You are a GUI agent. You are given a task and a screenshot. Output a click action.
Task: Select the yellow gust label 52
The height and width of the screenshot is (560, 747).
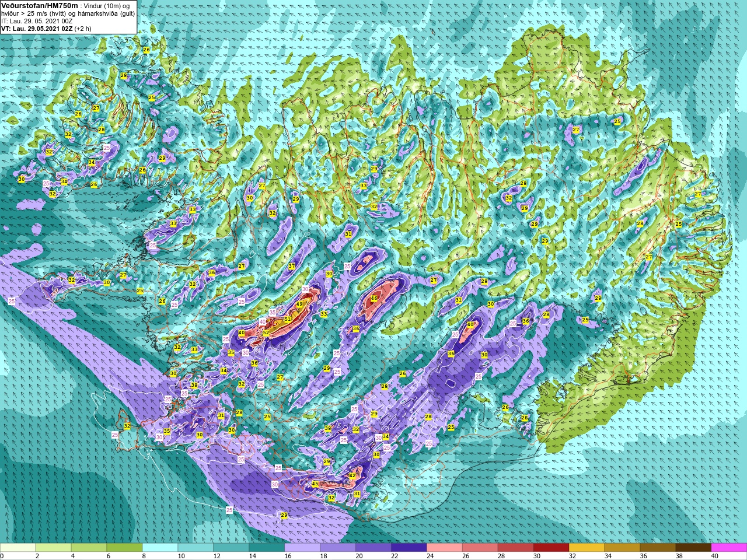[266, 332]
